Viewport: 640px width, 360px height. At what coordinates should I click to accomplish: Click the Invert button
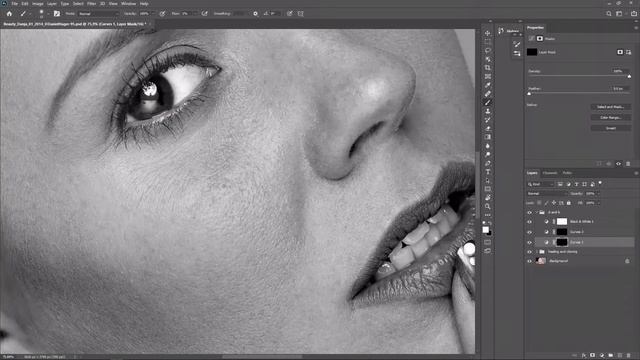(611, 128)
